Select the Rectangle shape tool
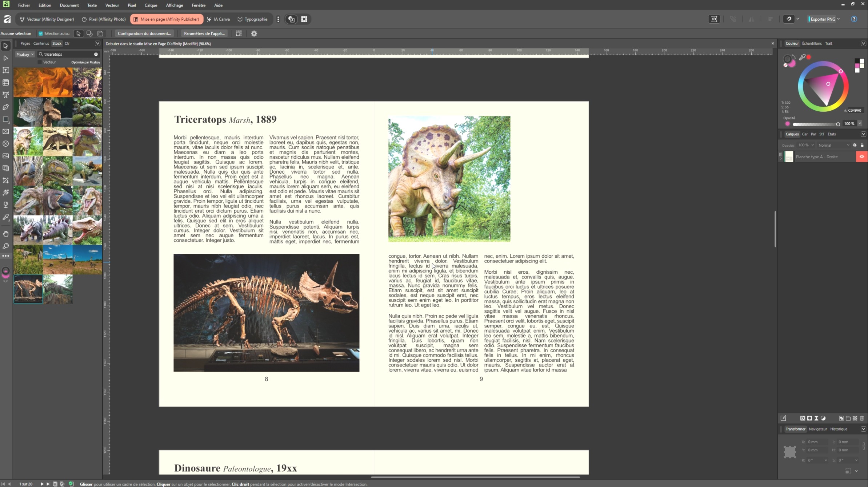The width and height of the screenshot is (868, 487). click(6, 119)
